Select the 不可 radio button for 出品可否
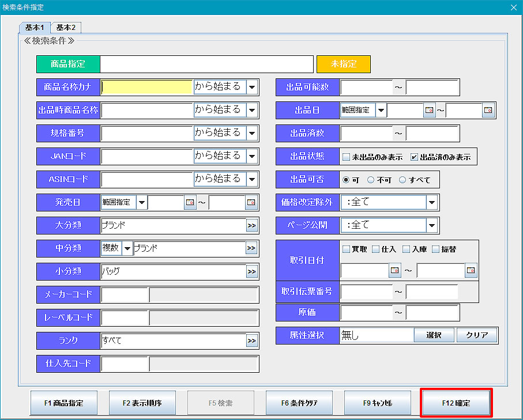The image size is (523, 420). pyautogui.click(x=371, y=180)
